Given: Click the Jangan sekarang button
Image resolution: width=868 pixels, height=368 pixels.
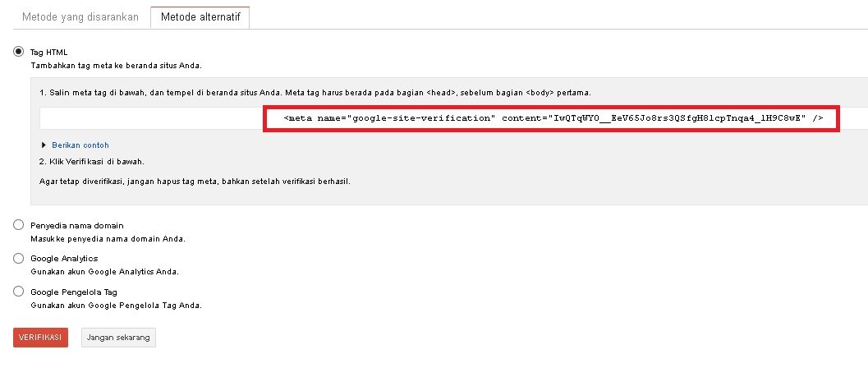Looking at the screenshot, I should tap(119, 338).
